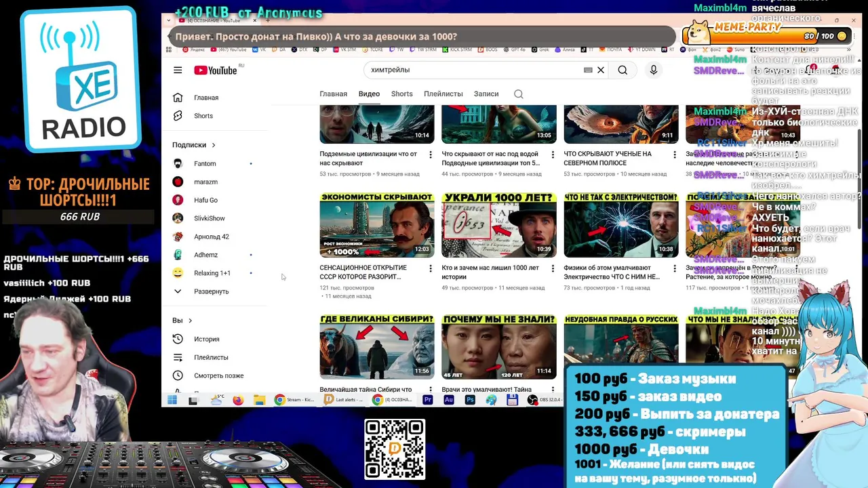Screen dimensions: 868x488
Task: Open the SlivkiShow channel avatar
Action: 178,218
